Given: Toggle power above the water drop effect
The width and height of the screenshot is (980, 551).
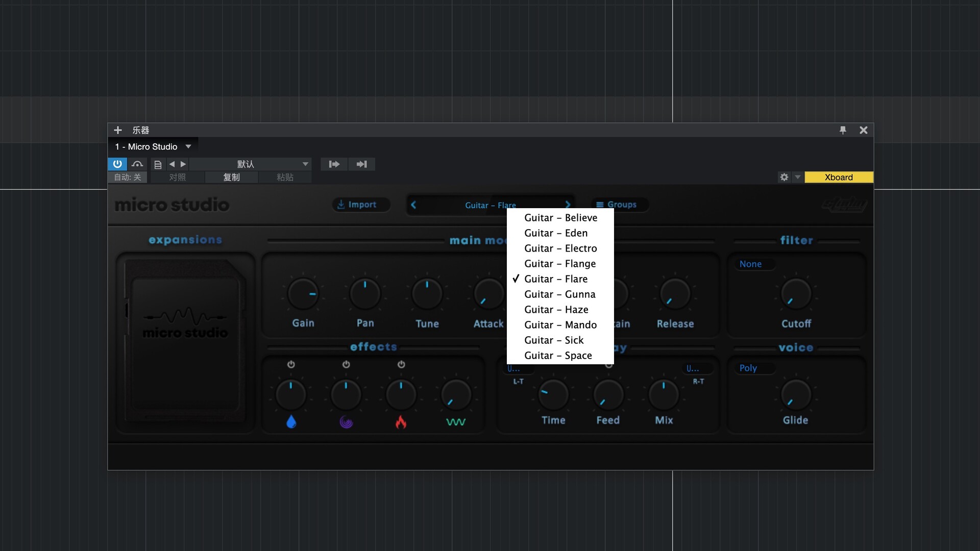Looking at the screenshot, I should click(291, 364).
